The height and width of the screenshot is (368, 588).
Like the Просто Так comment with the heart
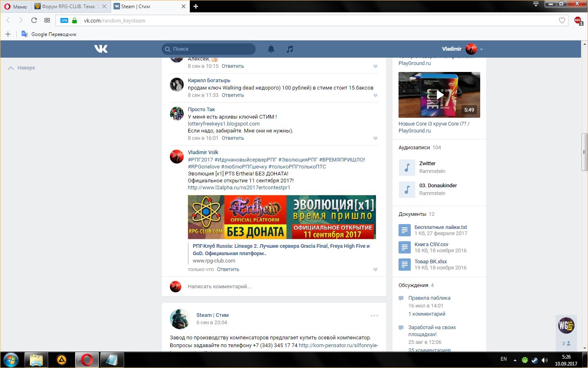pyautogui.click(x=375, y=139)
